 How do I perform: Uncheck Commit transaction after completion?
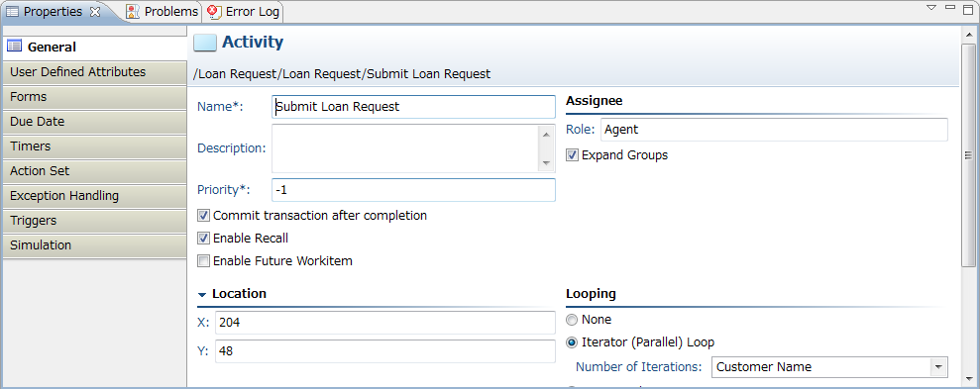click(203, 216)
